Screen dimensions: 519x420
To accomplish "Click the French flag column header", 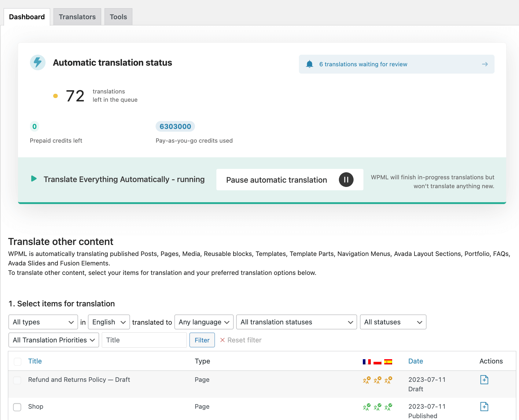I will coord(367,362).
